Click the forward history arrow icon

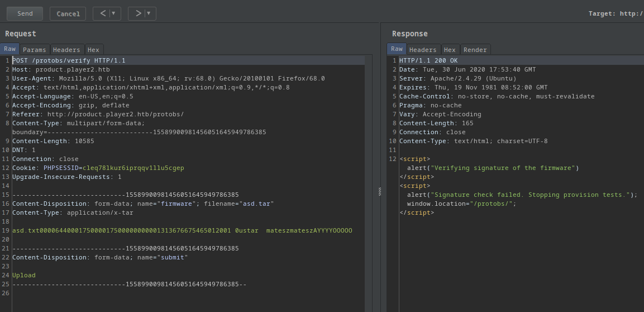(x=137, y=13)
